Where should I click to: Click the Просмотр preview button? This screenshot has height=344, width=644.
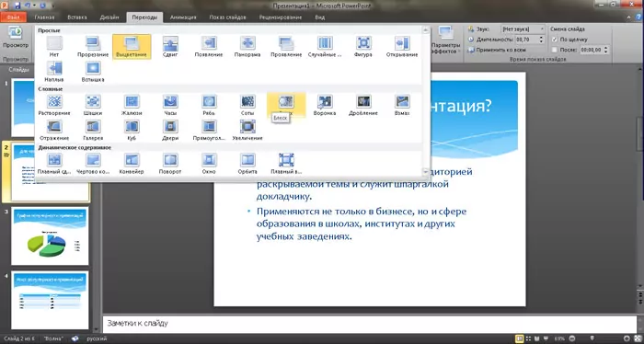tap(16, 38)
